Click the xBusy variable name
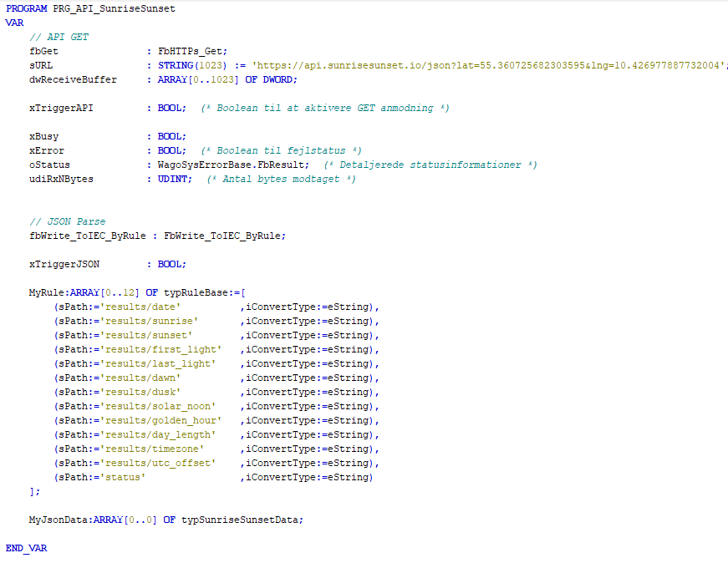Image resolution: width=728 pixels, height=563 pixels. [x=43, y=136]
